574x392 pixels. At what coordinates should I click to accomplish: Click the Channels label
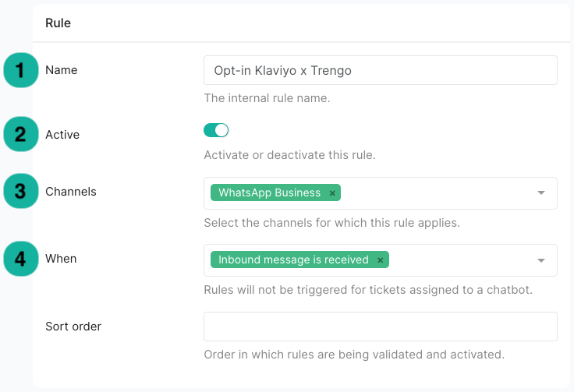click(x=71, y=192)
